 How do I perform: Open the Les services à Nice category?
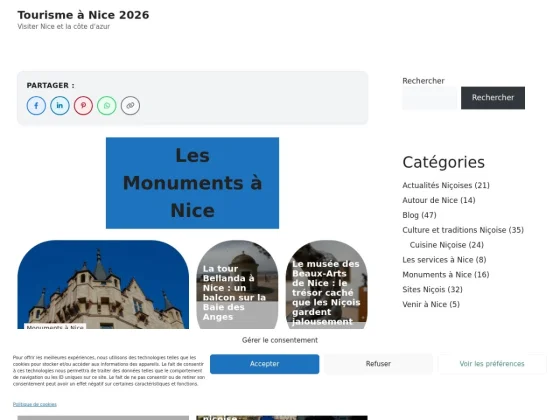click(x=438, y=260)
